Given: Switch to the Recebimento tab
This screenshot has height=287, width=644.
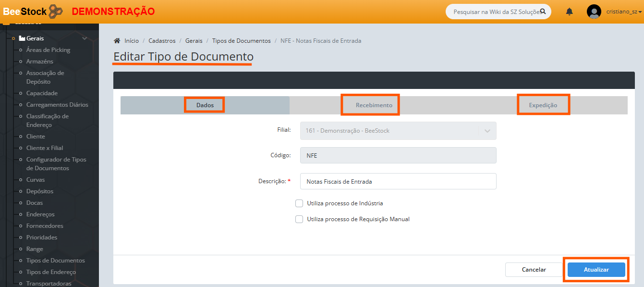Looking at the screenshot, I should point(374,105).
